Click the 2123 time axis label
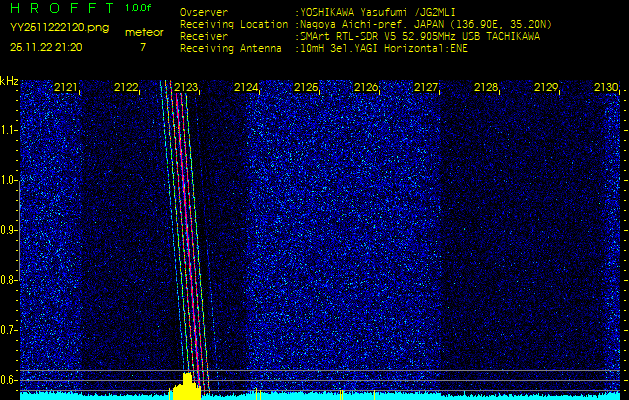This screenshot has width=629, height=400. (186, 87)
